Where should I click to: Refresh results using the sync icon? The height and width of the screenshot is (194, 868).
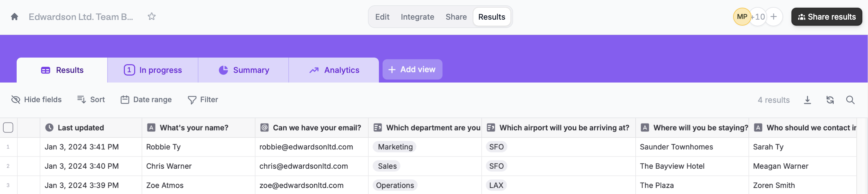[x=830, y=100]
